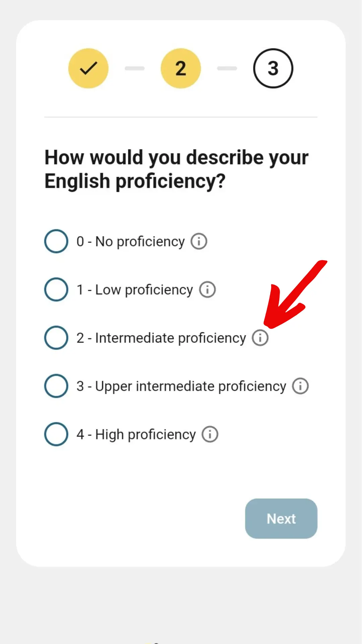
Task: Jump to step 3 circle
Action: click(x=273, y=68)
